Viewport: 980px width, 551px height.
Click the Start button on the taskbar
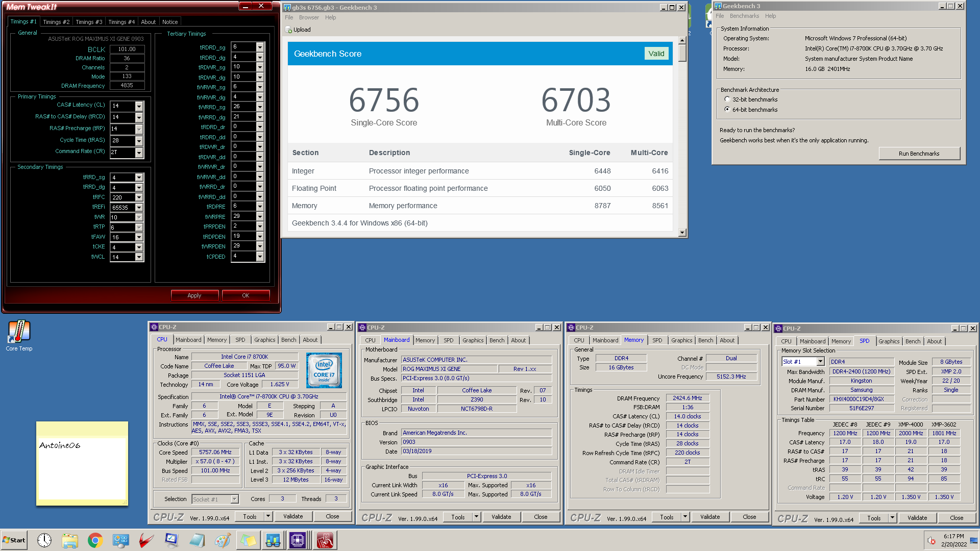tap(14, 540)
